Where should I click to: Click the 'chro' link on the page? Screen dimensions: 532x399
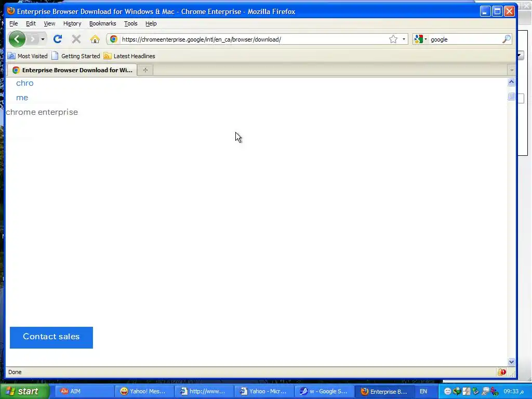[x=25, y=83]
